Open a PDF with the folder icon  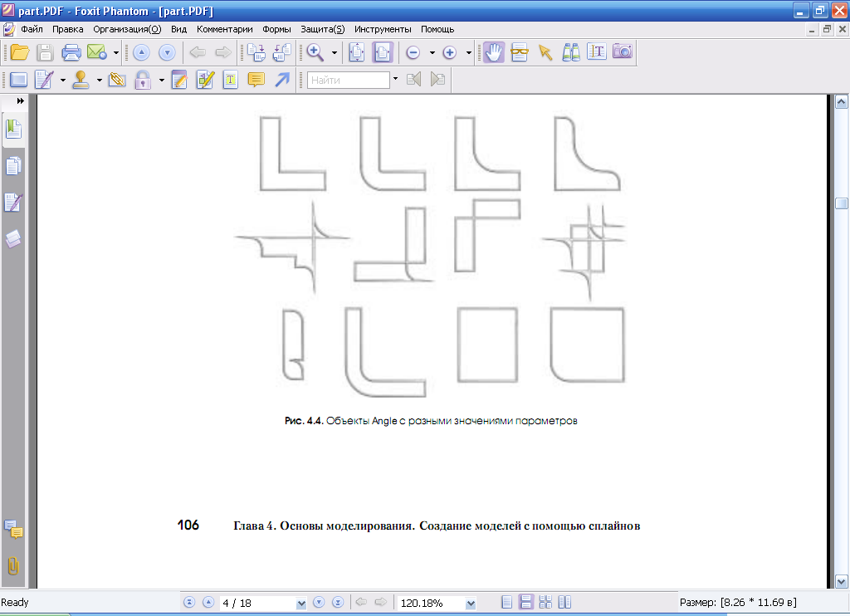20,52
